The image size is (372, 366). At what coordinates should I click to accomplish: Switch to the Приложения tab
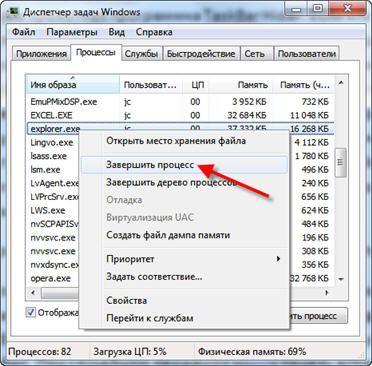pos(42,54)
